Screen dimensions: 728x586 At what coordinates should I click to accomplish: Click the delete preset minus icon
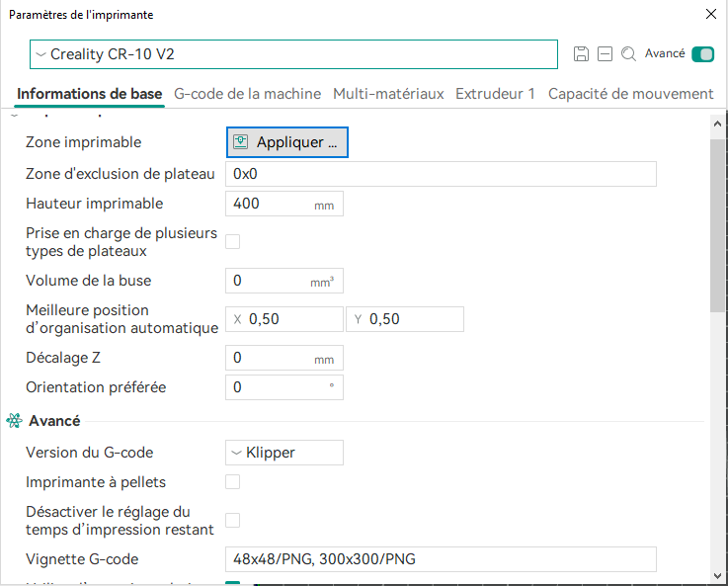click(x=605, y=54)
